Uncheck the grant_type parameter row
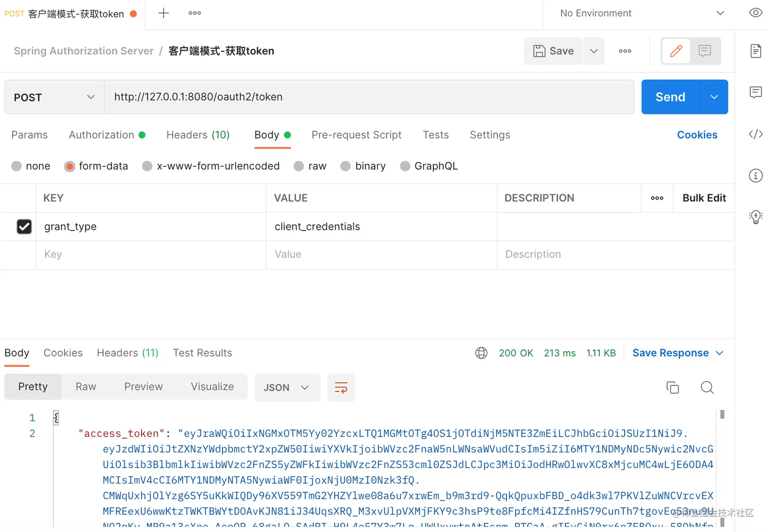This screenshot has width=768, height=532. [24, 226]
